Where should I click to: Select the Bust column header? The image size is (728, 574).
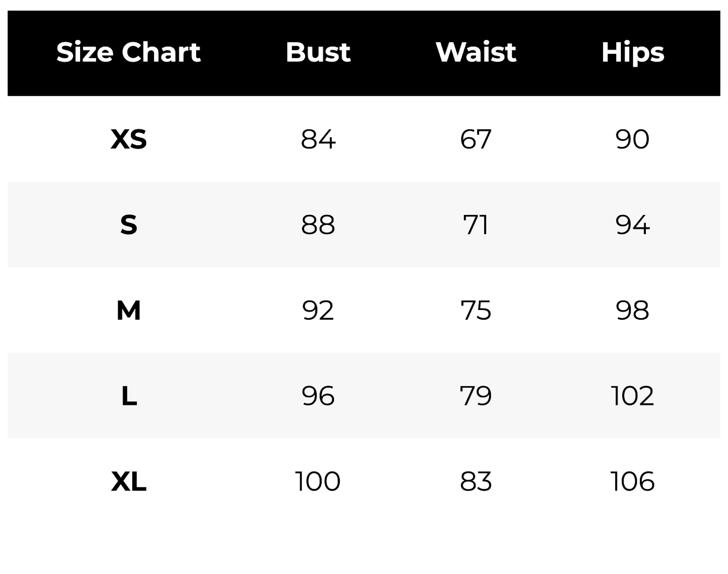tap(318, 53)
